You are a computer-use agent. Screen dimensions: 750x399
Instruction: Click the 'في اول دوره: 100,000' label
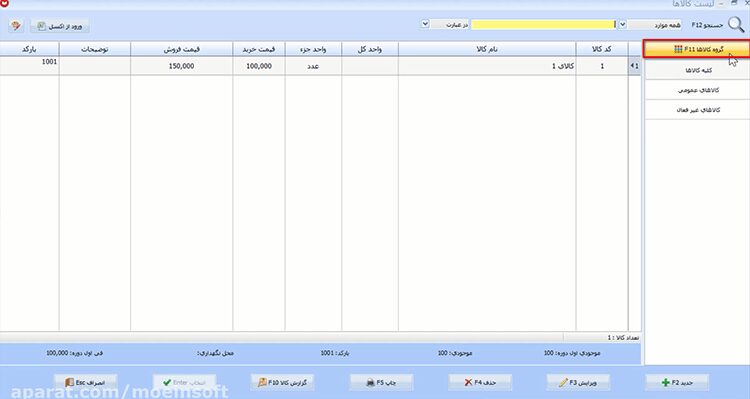click(74, 353)
